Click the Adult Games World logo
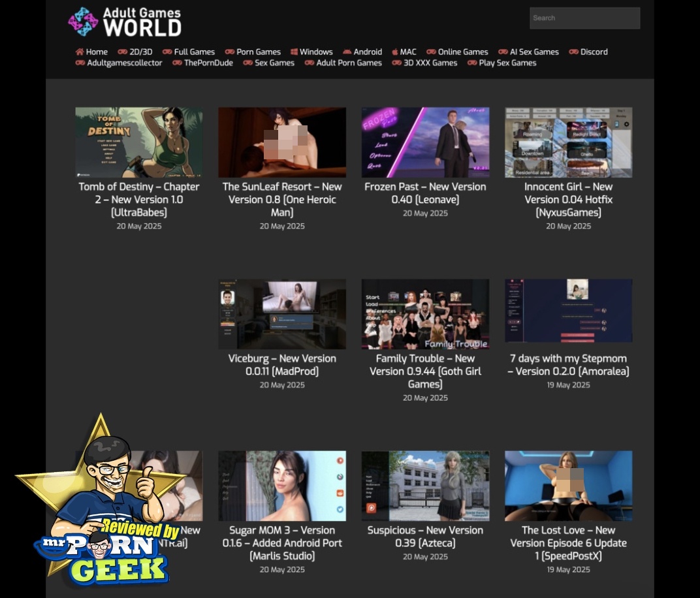This screenshot has width=700, height=598. (125, 22)
